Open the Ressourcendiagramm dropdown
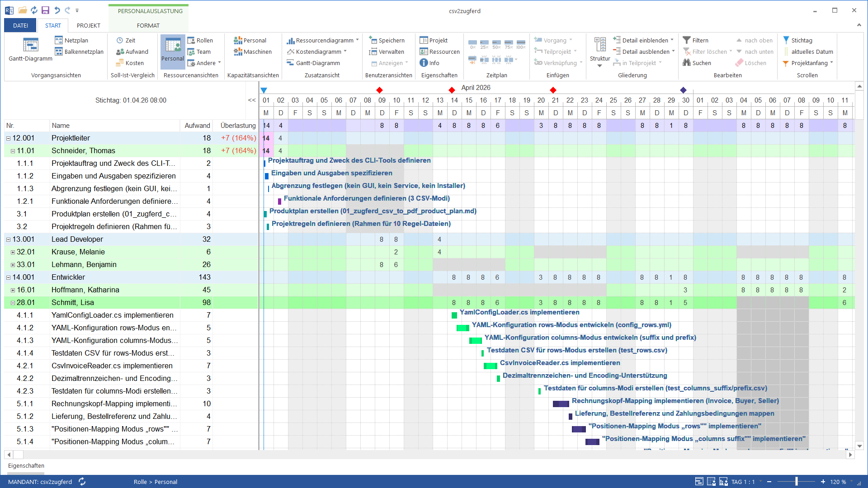The height and width of the screenshot is (488, 868). click(323, 40)
